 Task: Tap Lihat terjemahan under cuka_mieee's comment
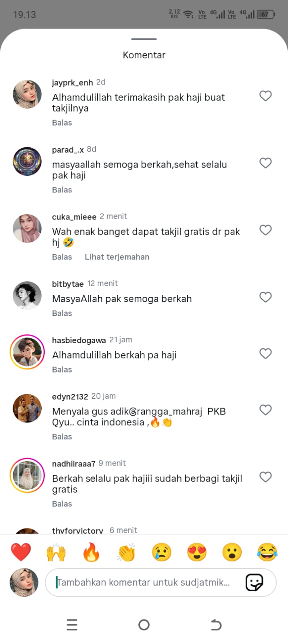point(117,257)
